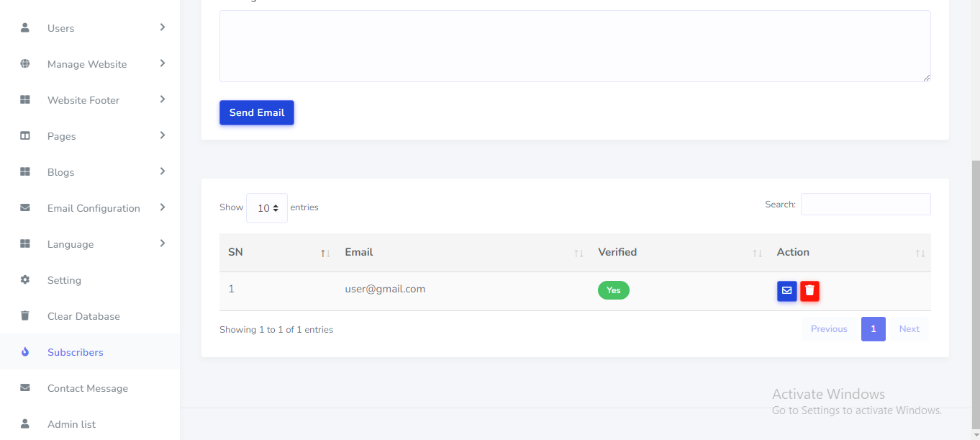The image size is (980, 440).
Task: Sort table by Email column arrows
Action: (579, 253)
